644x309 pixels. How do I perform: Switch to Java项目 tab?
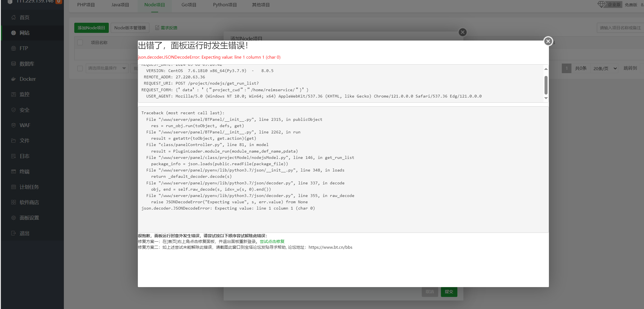(120, 5)
